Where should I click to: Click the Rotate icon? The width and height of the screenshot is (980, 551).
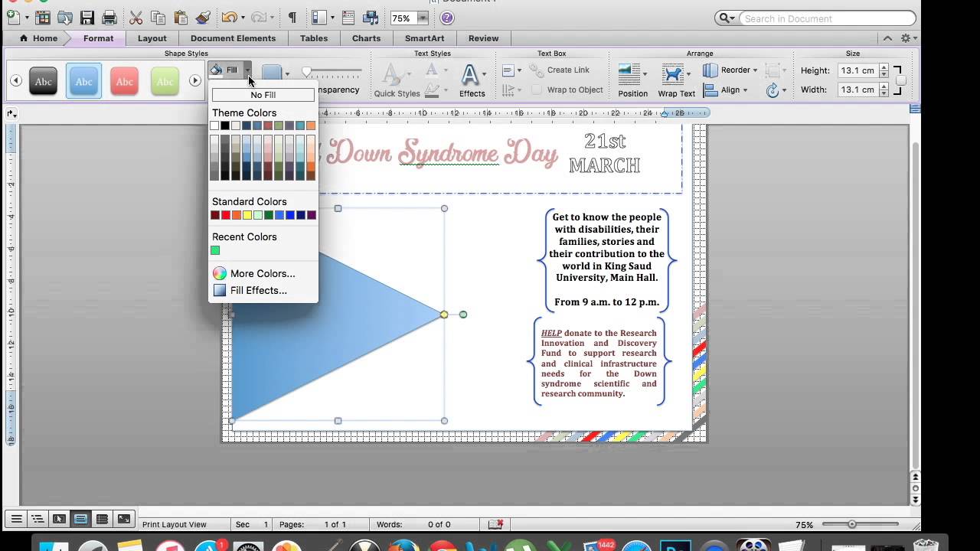click(x=773, y=90)
